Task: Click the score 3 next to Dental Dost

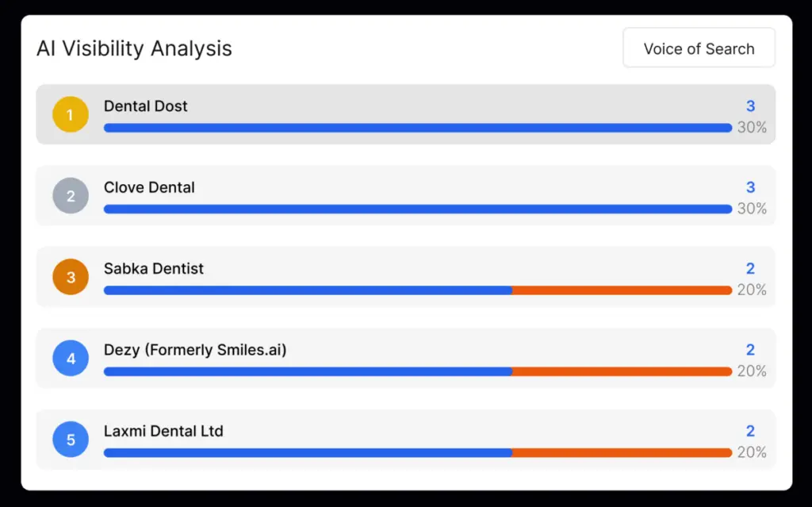Action: click(750, 106)
